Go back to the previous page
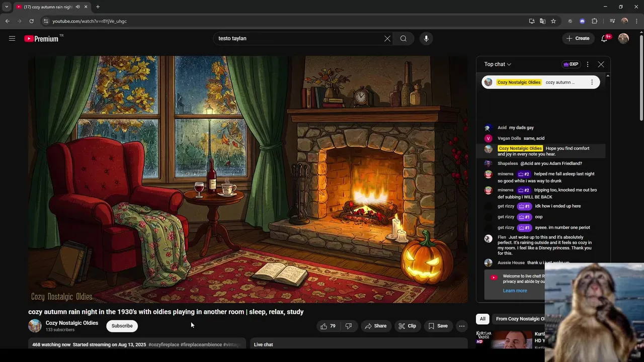The image size is (644, 362). pos(7,21)
